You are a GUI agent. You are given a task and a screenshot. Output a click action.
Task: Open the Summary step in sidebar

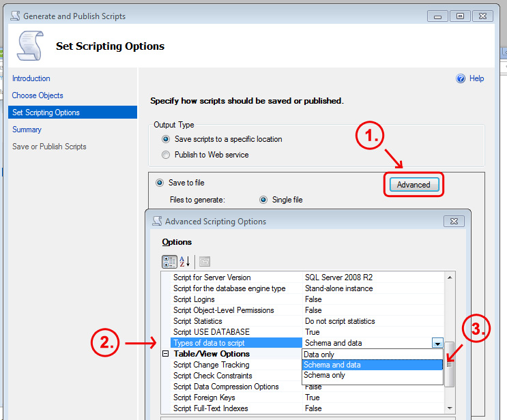(27, 130)
